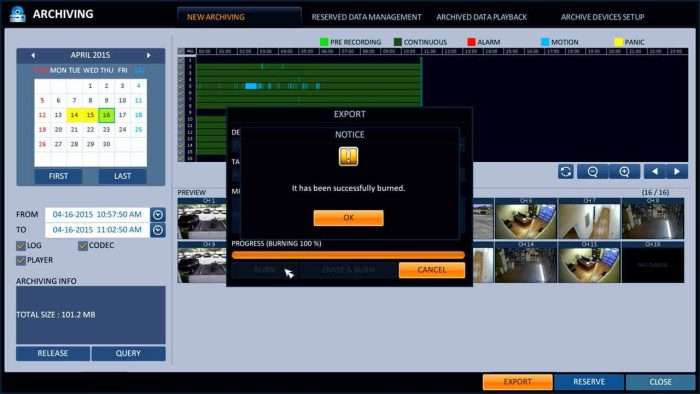
Task: Go to previous month in calendar
Action: (x=33, y=55)
